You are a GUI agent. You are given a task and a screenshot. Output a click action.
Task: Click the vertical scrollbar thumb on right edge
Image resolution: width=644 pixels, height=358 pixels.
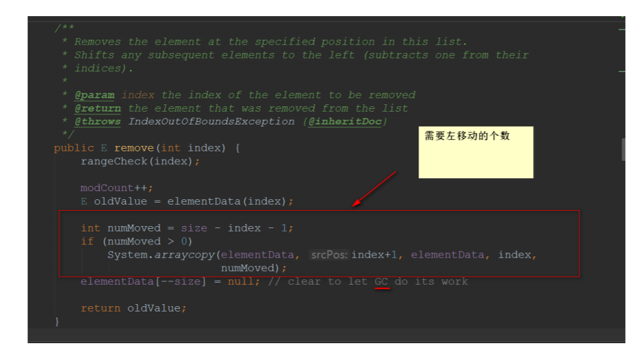623,149
